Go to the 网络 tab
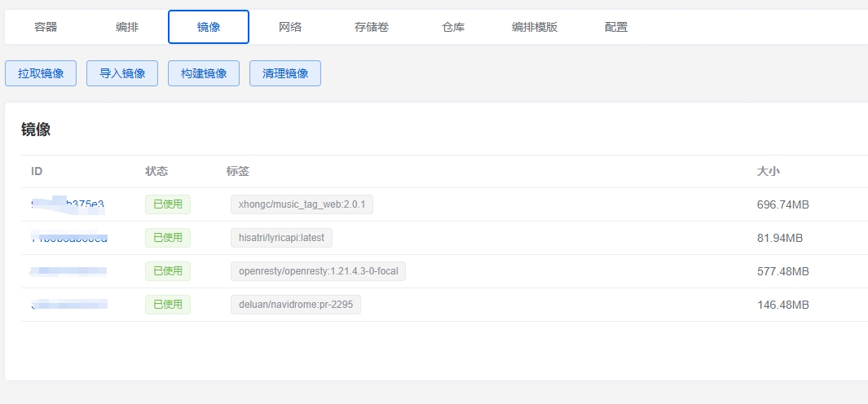The width and height of the screenshot is (868, 404). pos(290,27)
